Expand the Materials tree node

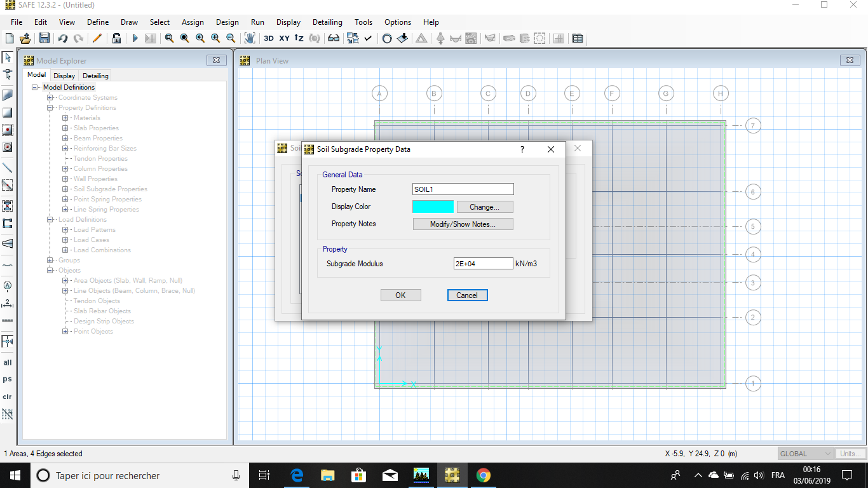pyautogui.click(x=65, y=118)
